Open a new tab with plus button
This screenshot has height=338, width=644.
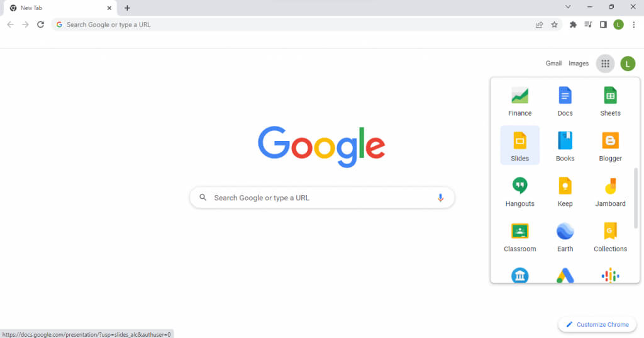click(127, 8)
